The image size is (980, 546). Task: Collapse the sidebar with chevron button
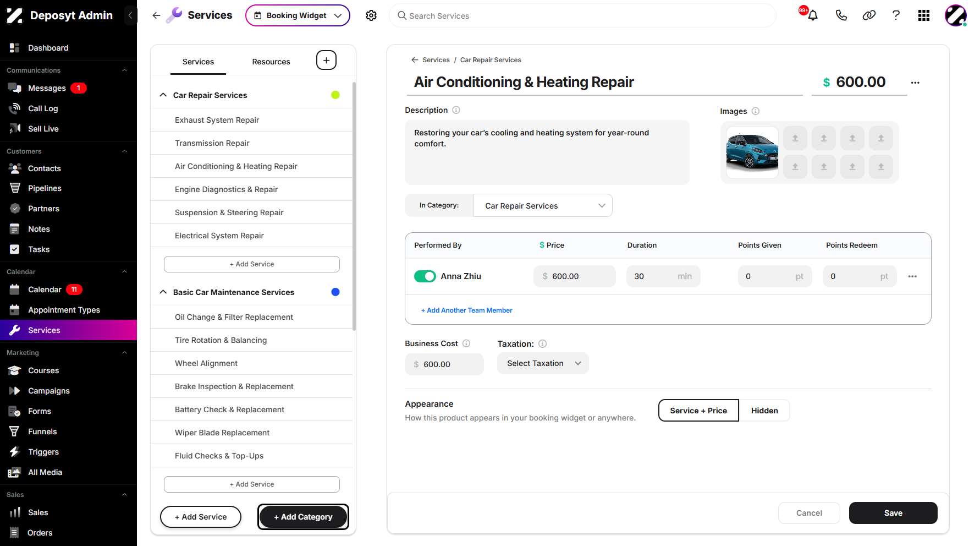[130, 15]
